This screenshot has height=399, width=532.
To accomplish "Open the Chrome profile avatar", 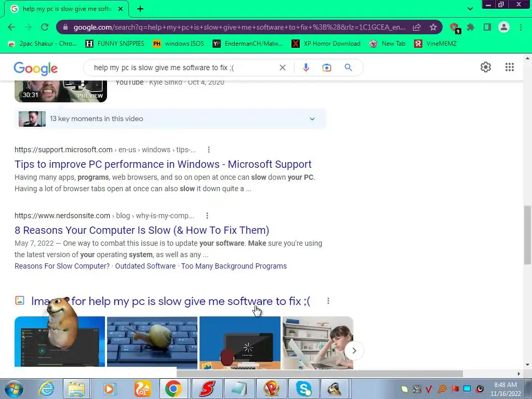I will point(504,27).
